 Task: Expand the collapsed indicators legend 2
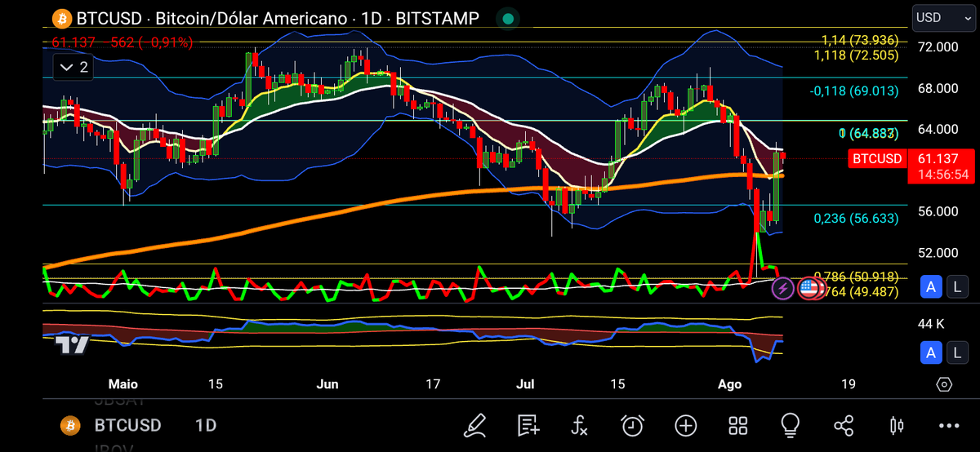click(73, 68)
